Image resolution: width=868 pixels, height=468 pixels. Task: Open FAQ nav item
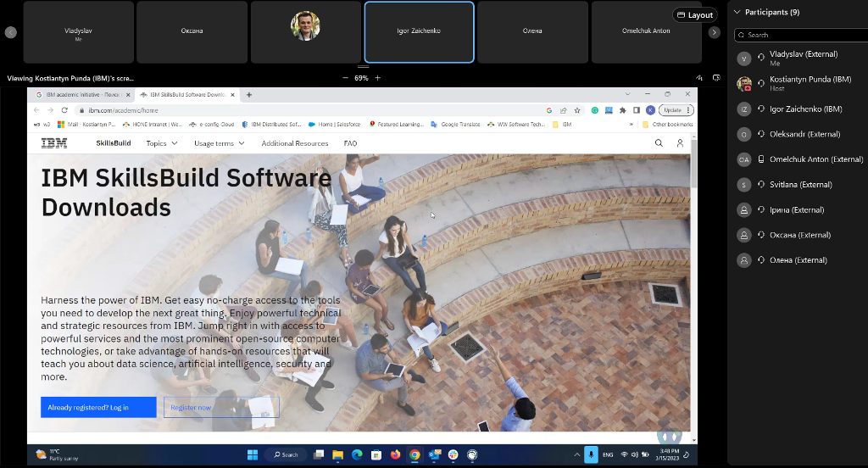click(x=350, y=143)
